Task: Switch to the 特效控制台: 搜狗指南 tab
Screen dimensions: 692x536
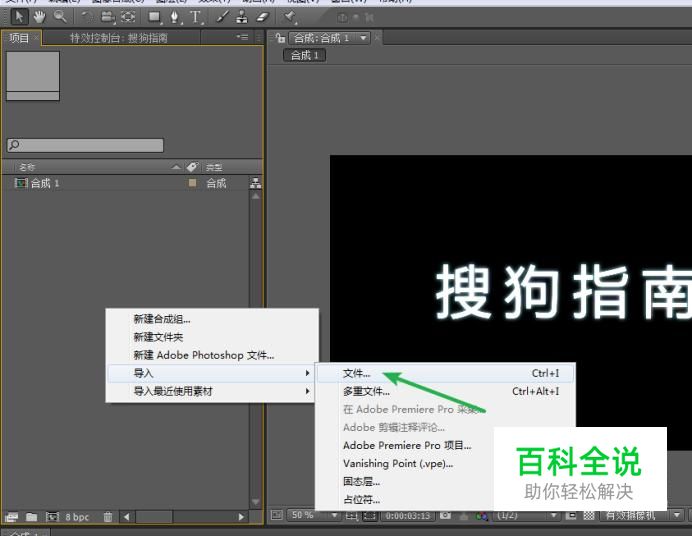Action: (119, 38)
